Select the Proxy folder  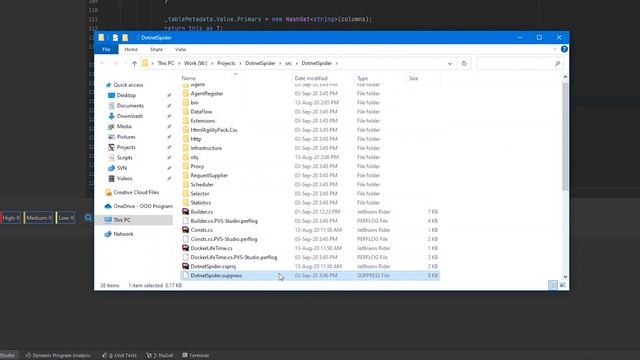click(x=197, y=167)
